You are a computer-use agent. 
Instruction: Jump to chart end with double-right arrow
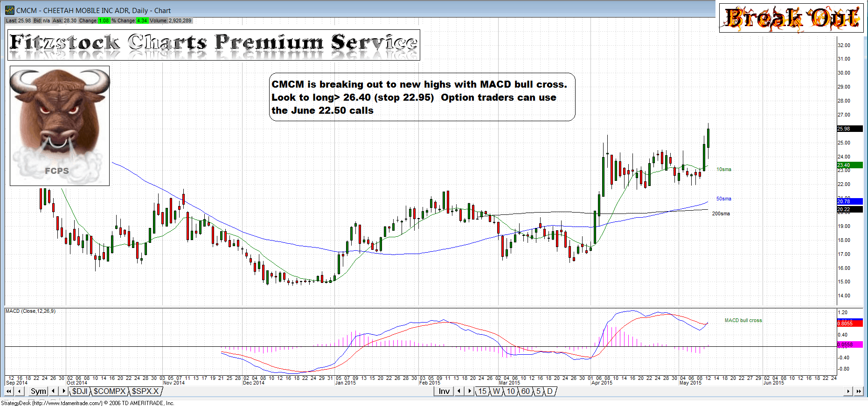pos(859,392)
